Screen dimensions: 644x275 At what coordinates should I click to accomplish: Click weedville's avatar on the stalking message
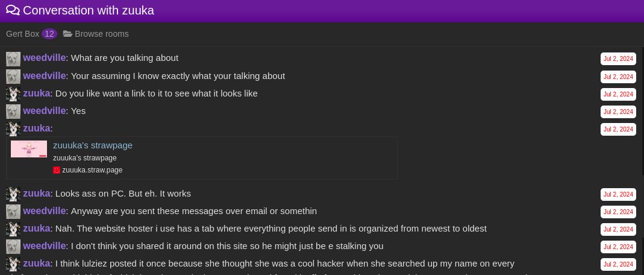tap(13, 247)
